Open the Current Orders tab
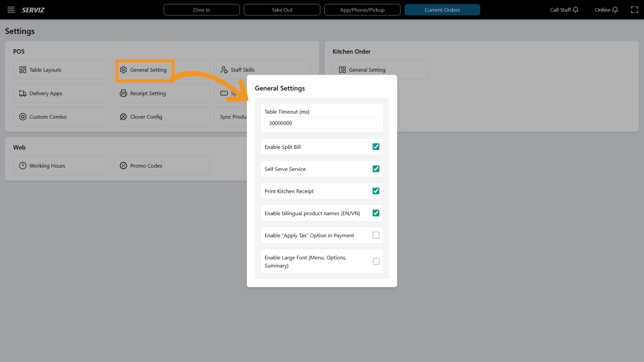The image size is (644, 362). 442,10
